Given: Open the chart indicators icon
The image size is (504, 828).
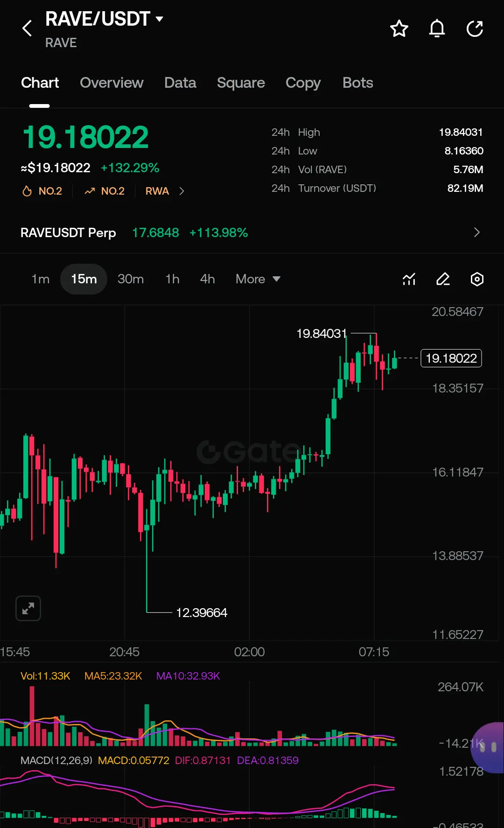Looking at the screenshot, I should point(409,279).
